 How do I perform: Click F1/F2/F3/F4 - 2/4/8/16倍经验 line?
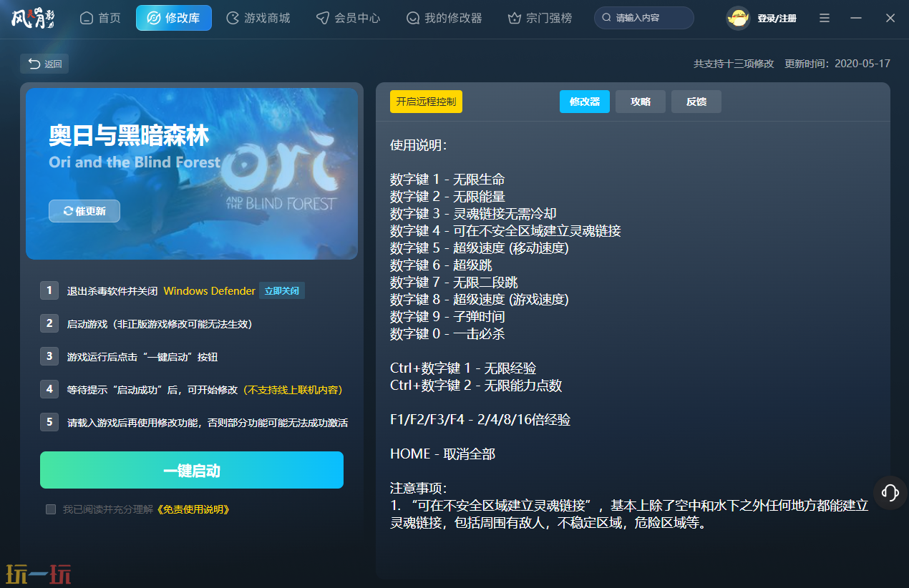(x=480, y=420)
